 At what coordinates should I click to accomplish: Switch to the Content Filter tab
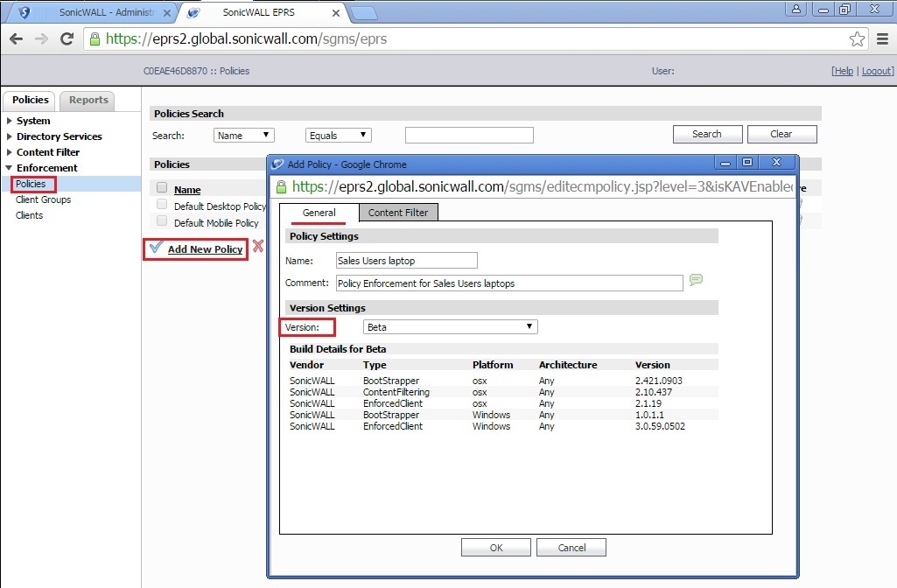point(398,213)
